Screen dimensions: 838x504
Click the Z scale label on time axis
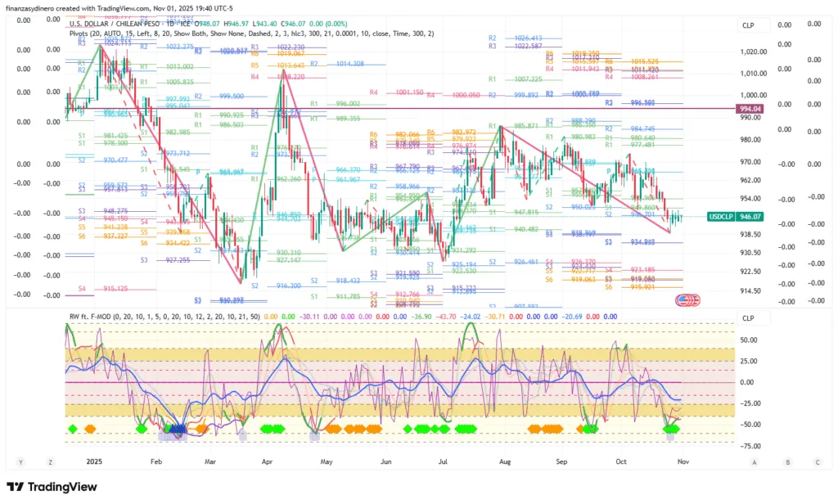point(50,461)
